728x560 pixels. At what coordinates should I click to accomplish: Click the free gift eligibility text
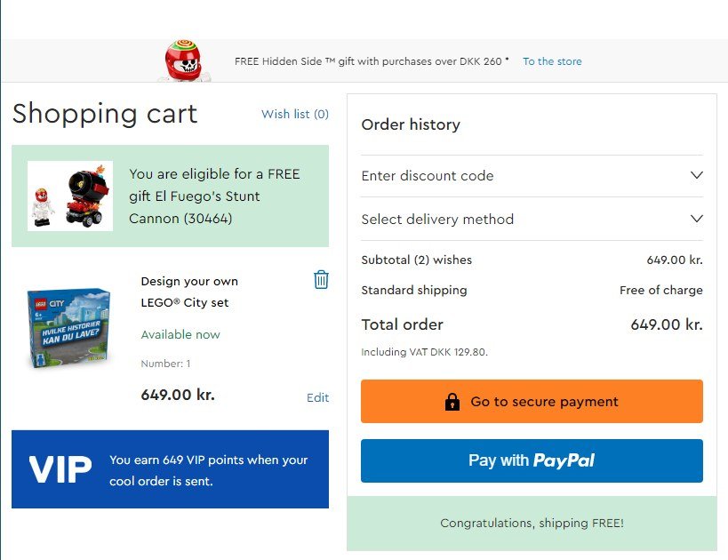[x=214, y=196]
